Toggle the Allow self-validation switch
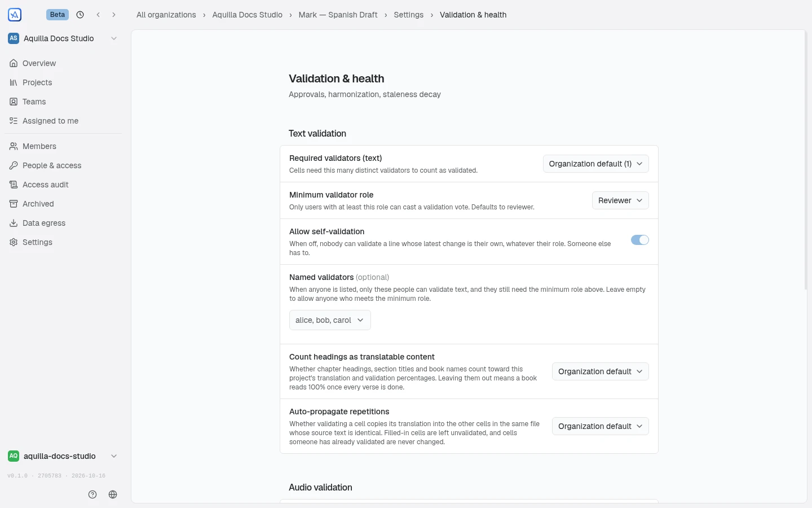 click(x=640, y=240)
